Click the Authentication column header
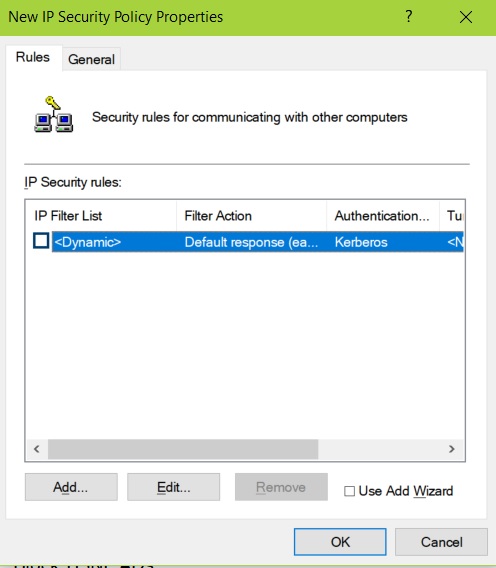496x568 pixels. [x=383, y=216]
